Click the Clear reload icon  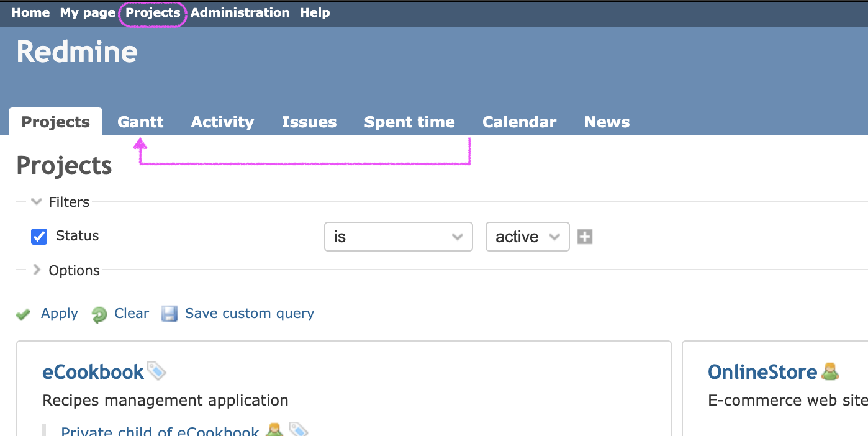point(99,315)
